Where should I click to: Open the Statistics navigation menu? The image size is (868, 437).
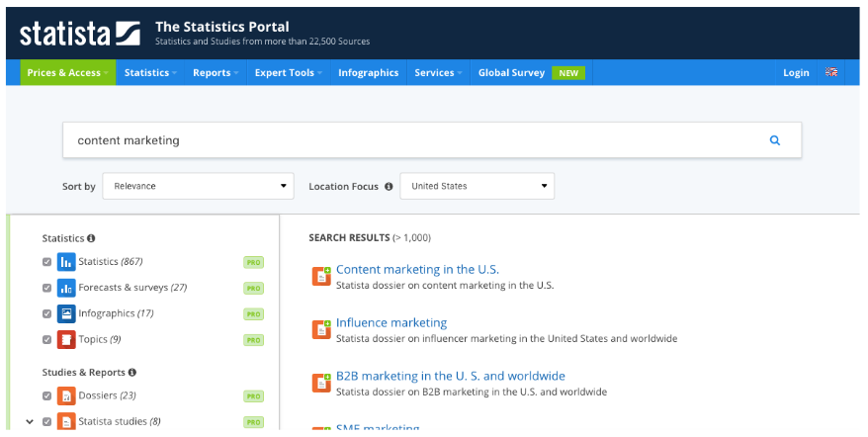pyautogui.click(x=150, y=72)
